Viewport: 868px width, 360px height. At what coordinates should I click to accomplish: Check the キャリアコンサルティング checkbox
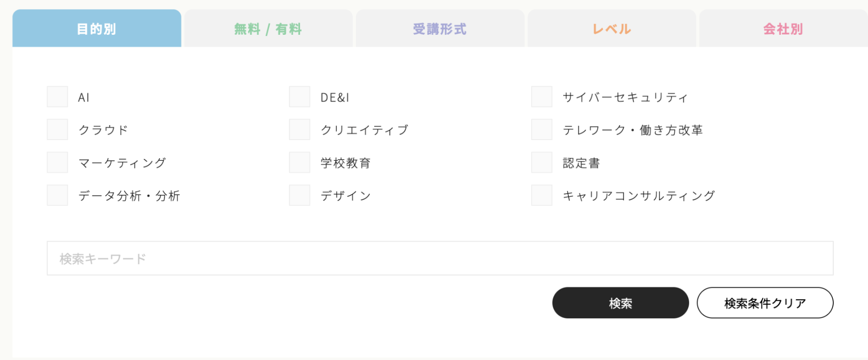point(542,195)
